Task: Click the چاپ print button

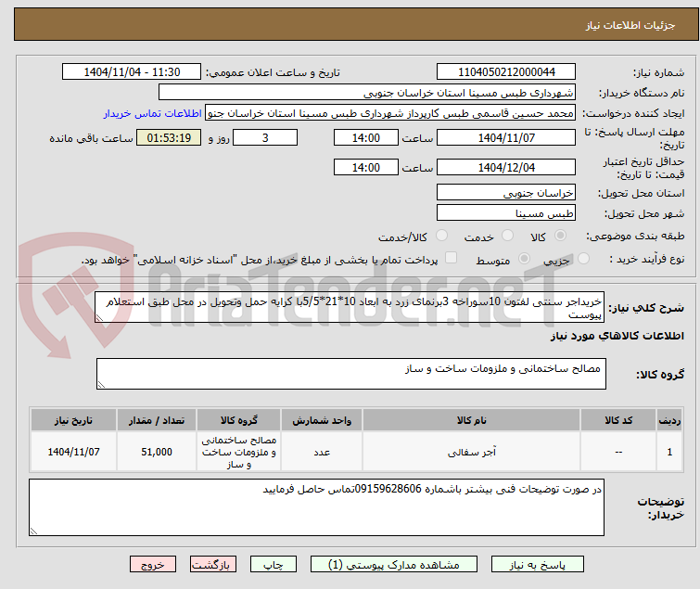Action: [x=274, y=565]
